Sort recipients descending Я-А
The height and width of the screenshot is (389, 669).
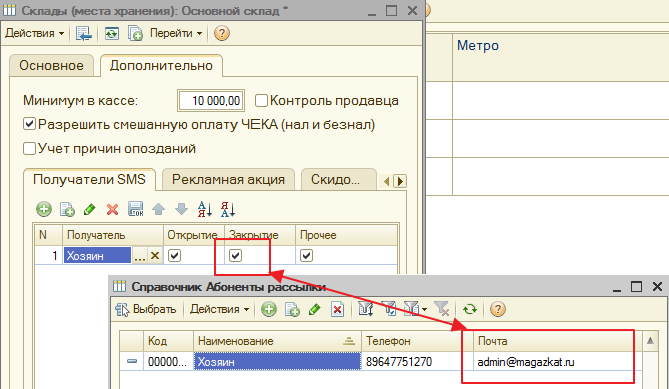tap(228, 209)
